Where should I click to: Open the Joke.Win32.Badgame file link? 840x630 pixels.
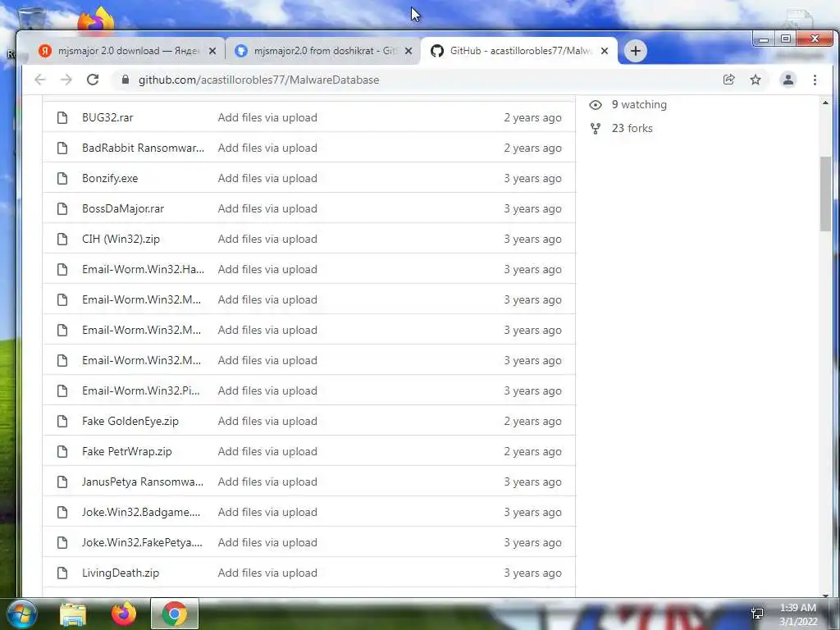[141, 512]
